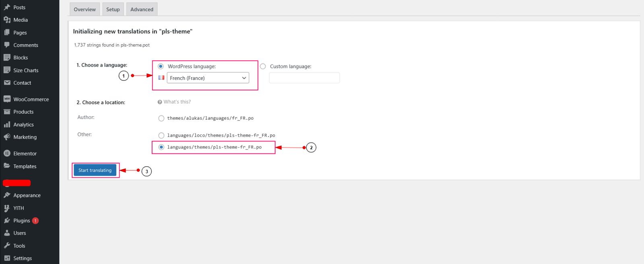Open the Advanced tab
Image resolution: width=644 pixels, height=264 pixels.
(142, 9)
